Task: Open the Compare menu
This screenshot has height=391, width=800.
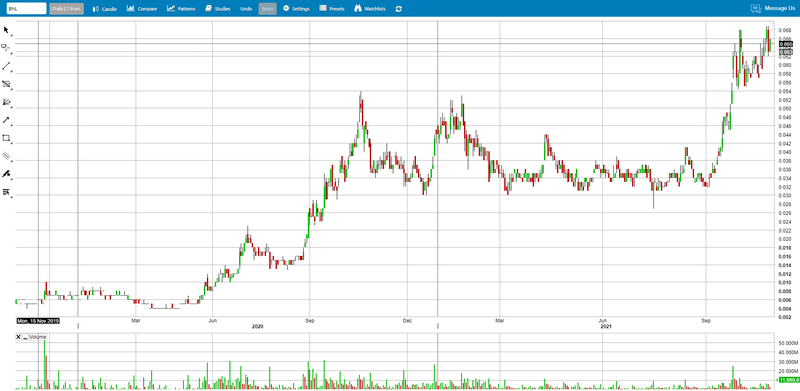Action: 142,9
